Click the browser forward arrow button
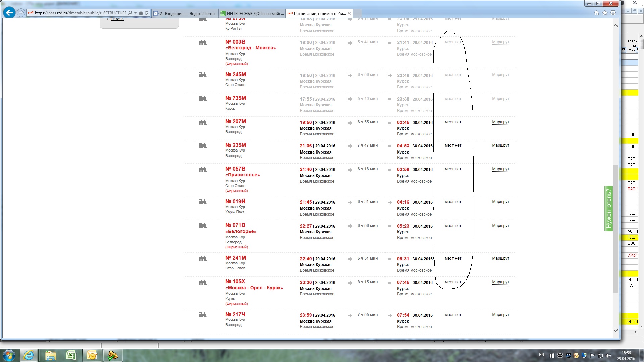Viewport: 644px width, 362px height. pos(21,13)
